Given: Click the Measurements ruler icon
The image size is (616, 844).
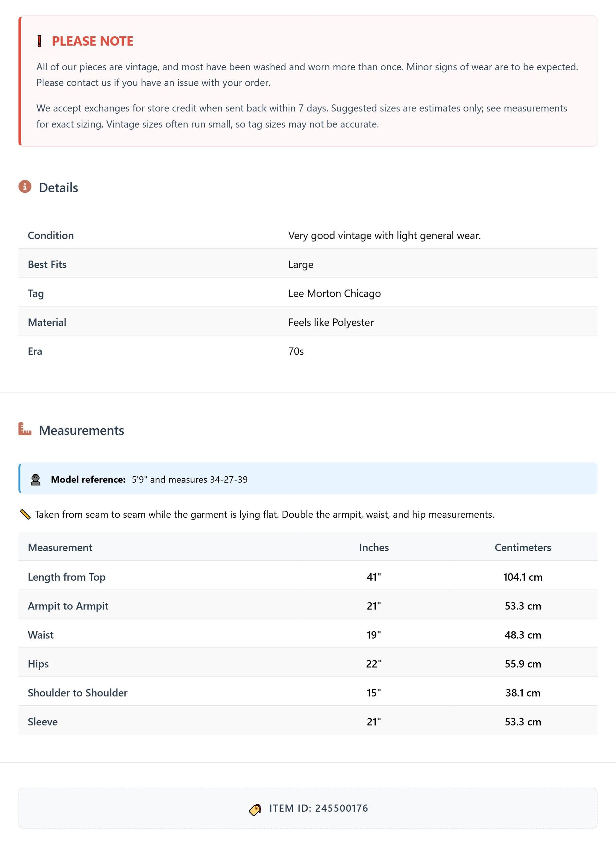Looking at the screenshot, I should 25,429.
